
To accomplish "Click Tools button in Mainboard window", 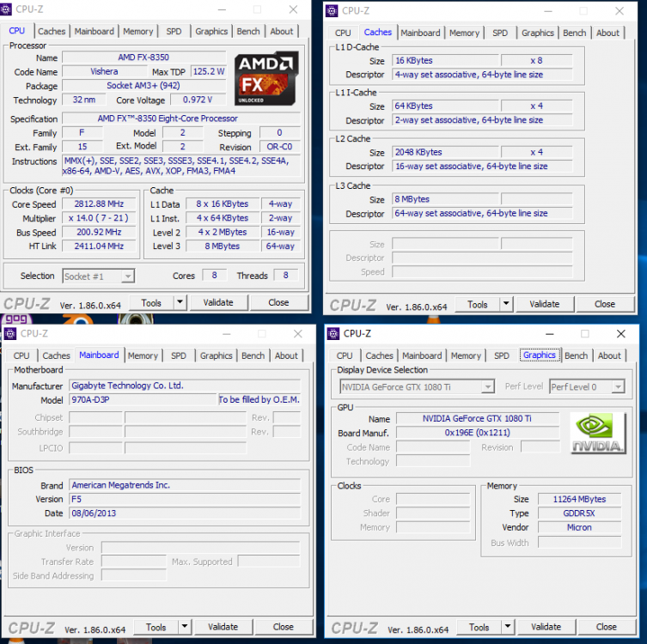I will (x=156, y=627).
